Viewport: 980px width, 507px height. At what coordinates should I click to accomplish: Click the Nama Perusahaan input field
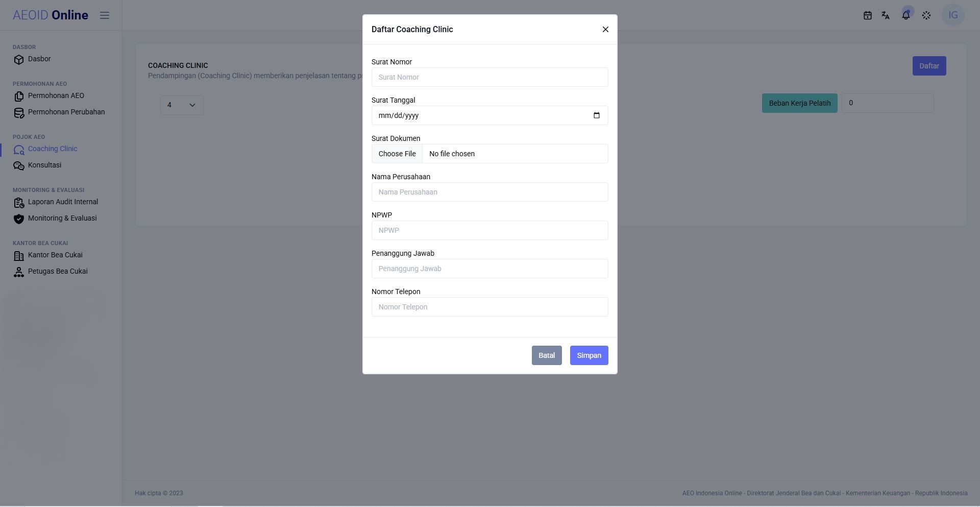coord(489,192)
